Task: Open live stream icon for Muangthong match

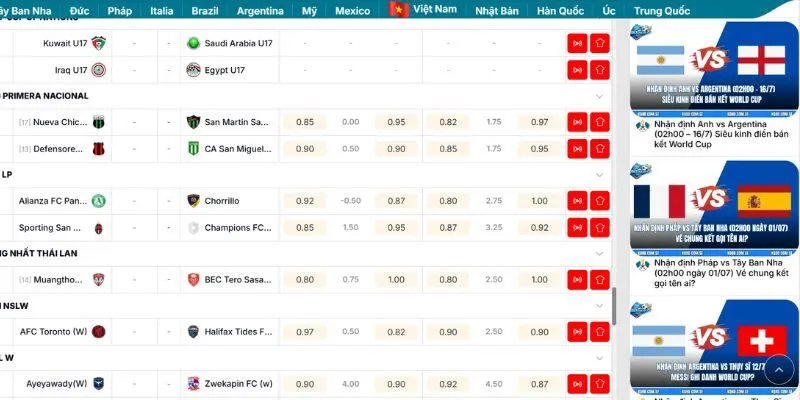Action: (x=577, y=280)
